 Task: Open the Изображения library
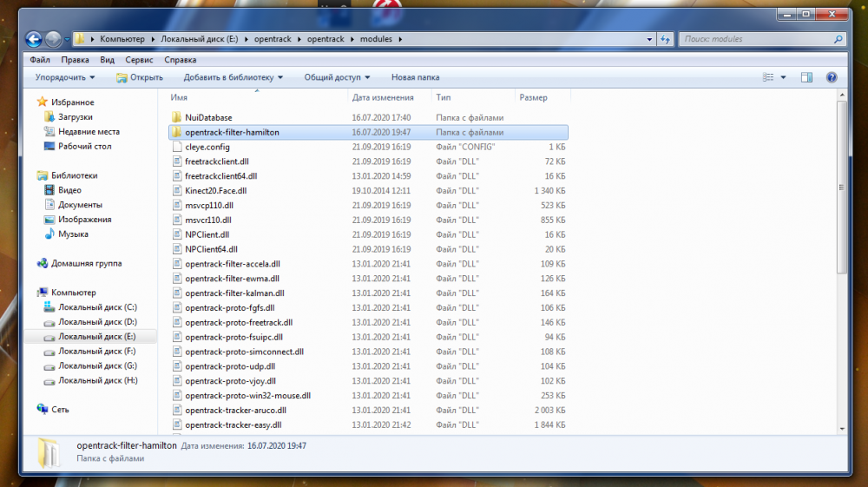85,219
